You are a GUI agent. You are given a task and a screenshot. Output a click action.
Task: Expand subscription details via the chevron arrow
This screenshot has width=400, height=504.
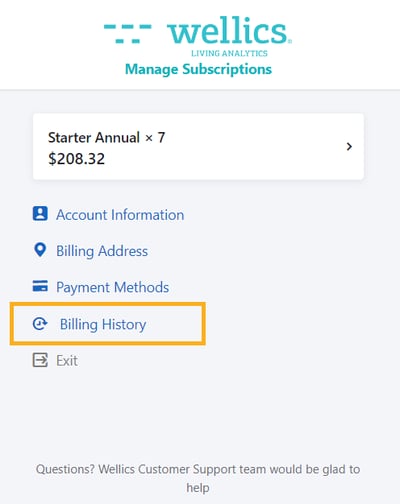point(349,146)
